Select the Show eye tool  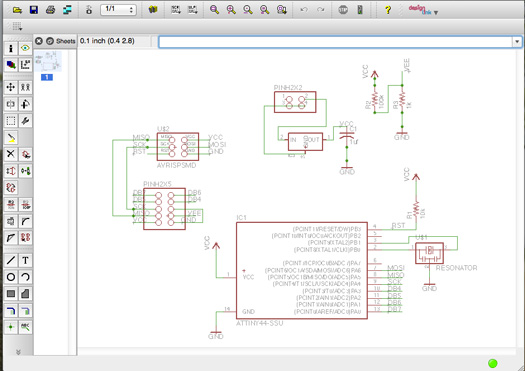click(x=25, y=49)
